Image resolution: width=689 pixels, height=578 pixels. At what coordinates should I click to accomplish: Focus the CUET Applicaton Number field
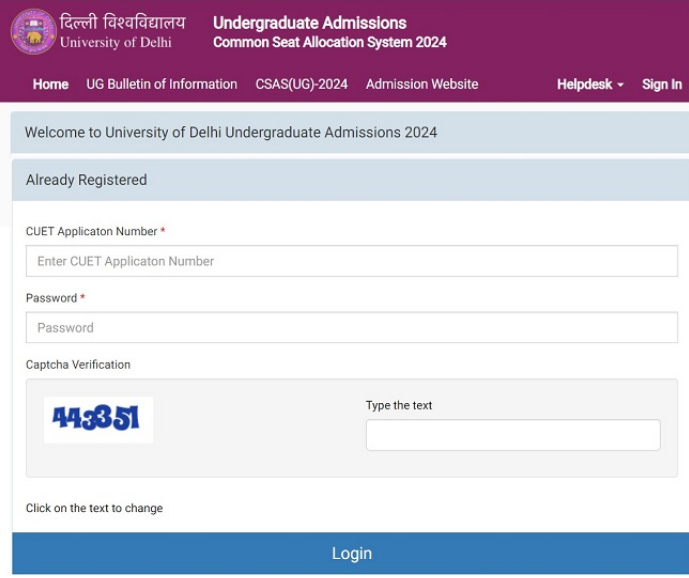(x=352, y=261)
